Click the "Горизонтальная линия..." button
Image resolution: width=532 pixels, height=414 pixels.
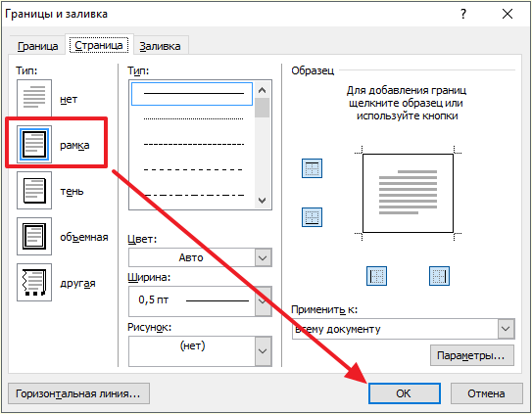[x=78, y=393]
